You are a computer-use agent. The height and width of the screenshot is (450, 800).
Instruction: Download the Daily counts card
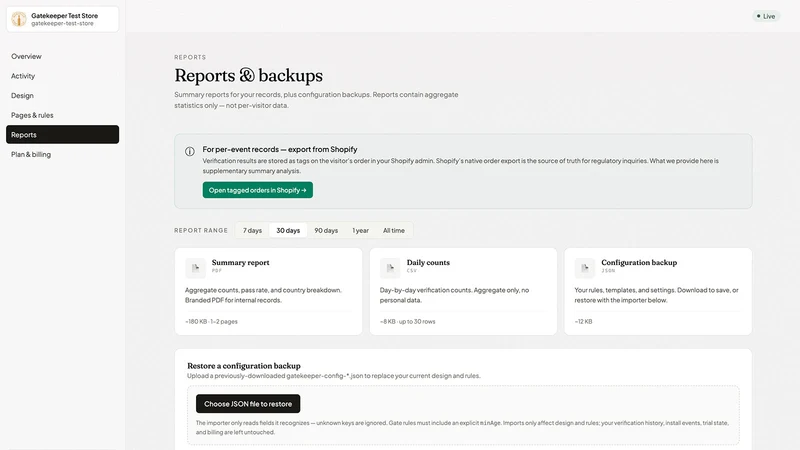463,291
